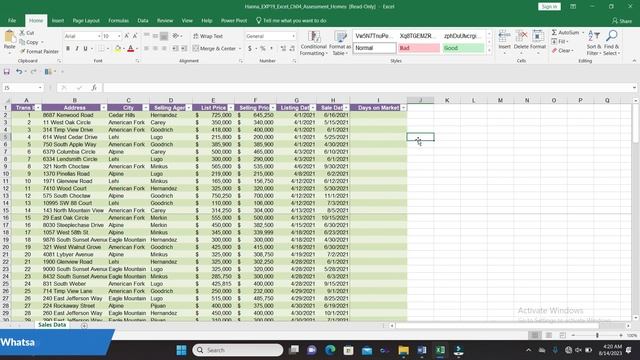Save workbook from Quick Access Toolbar
This screenshot has height=360, width=640.
[7, 72]
